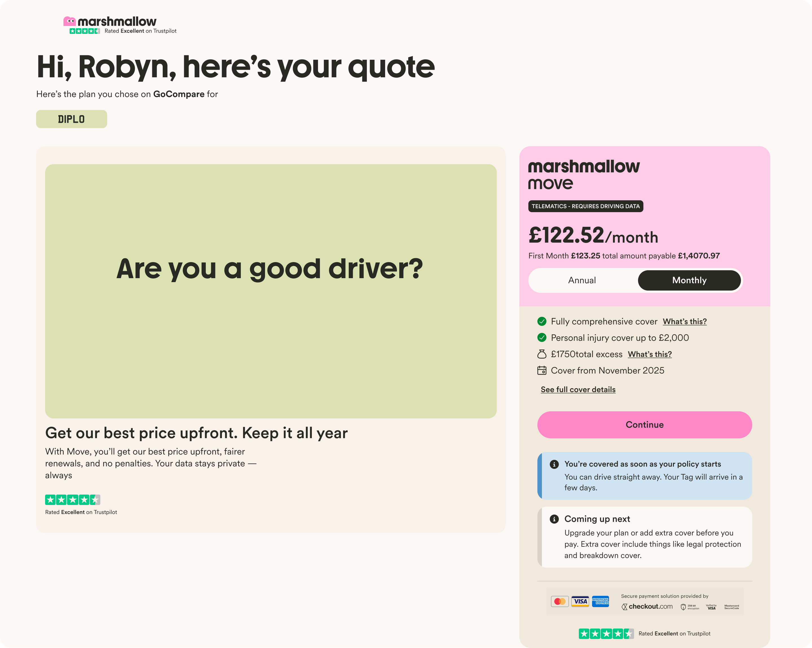This screenshot has height=648, width=812.
Task: Click You're covered as soon as policy starts heading
Action: (643, 464)
